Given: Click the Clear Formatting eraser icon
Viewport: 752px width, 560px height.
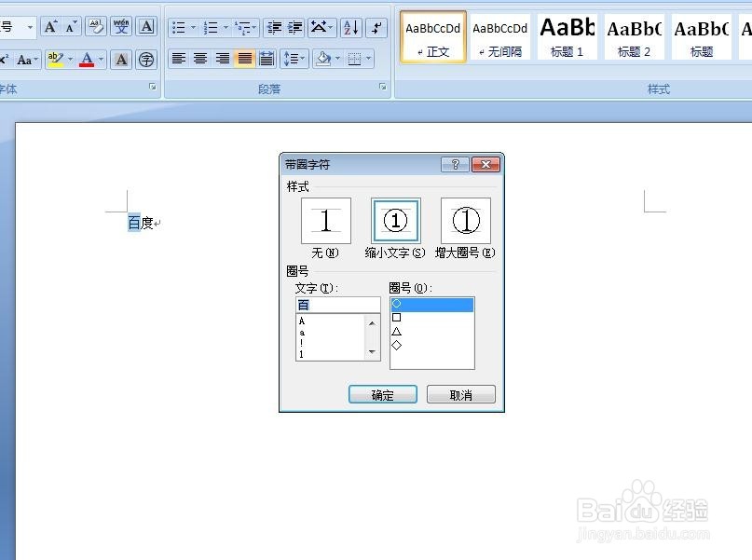Looking at the screenshot, I should click(x=96, y=27).
